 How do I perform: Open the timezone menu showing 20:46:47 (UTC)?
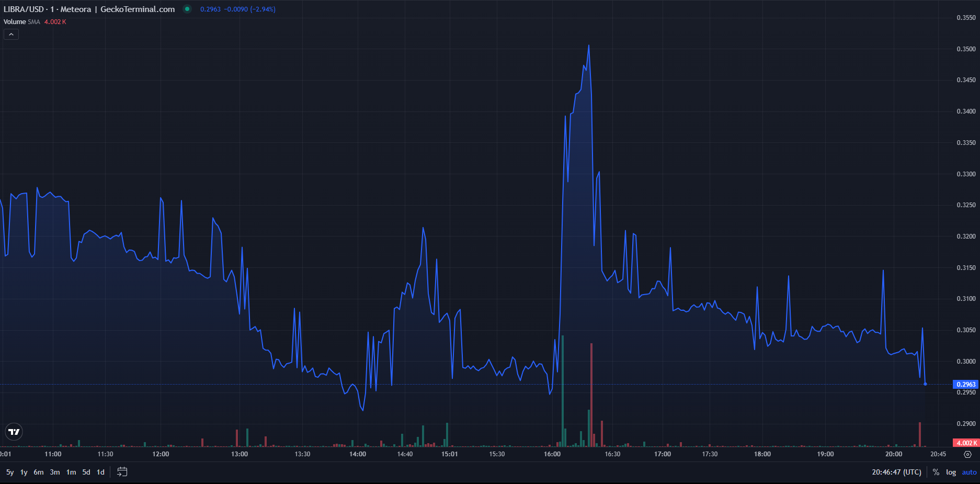pyautogui.click(x=896, y=472)
